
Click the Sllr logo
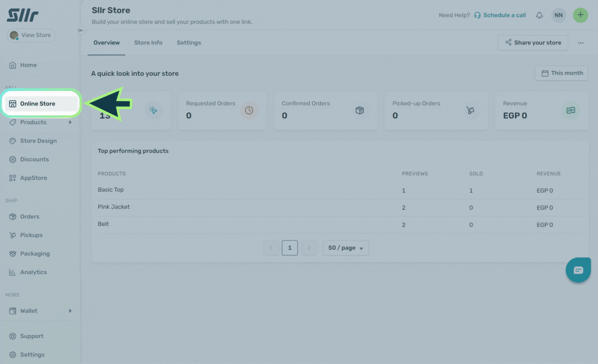click(x=23, y=15)
